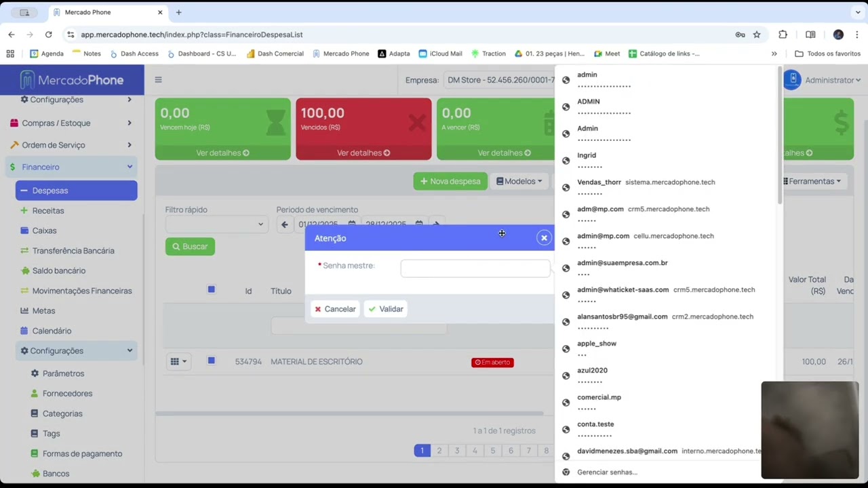Screen dimensions: 868x488
Task: View details on the Vencidos red card
Action: pos(363,153)
